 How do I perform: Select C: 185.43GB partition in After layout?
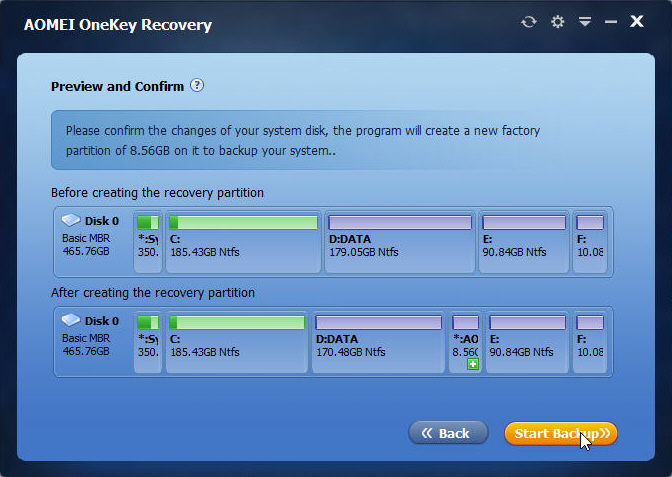(237, 342)
